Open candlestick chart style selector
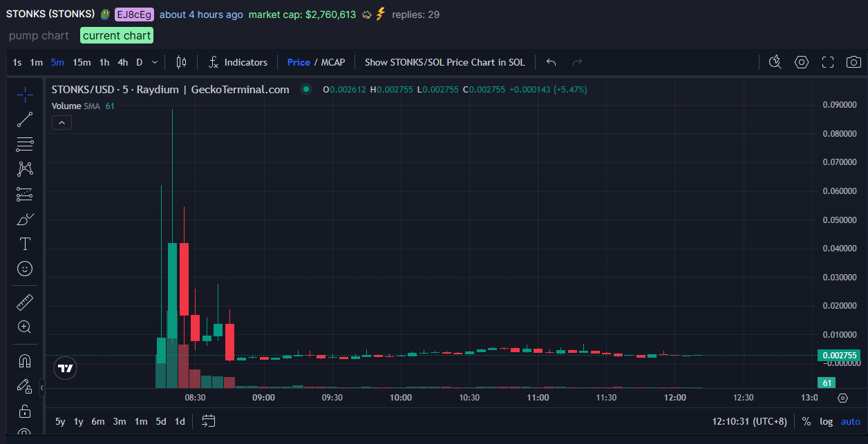Viewport: 868px width, 444px height. coord(181,62)
